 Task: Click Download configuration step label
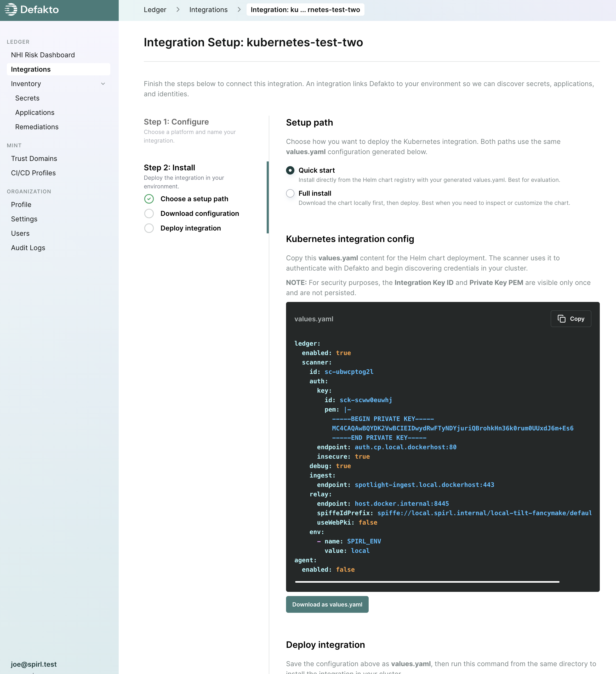(x=200, y=214)
